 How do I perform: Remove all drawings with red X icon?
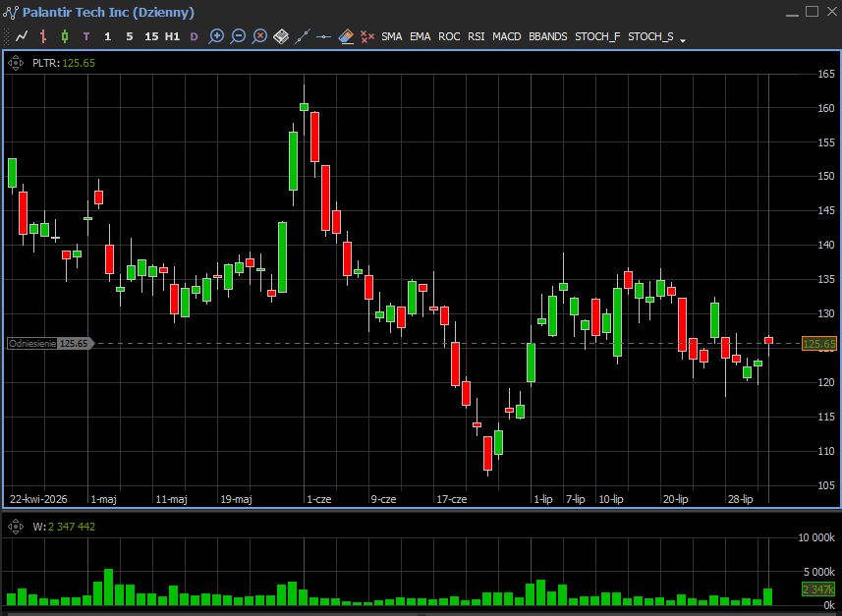coord(367,36)
